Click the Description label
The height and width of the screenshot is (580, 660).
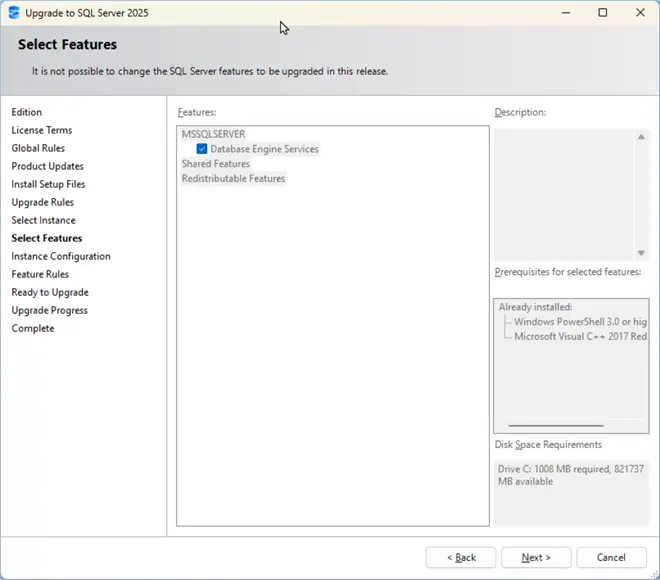coord(520,112)
